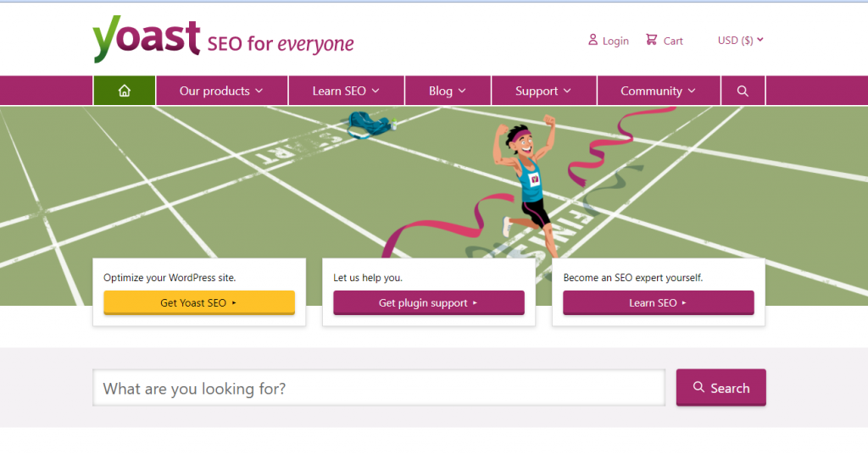Viewport: 868px width, 454px height.
Task: Open the Login link
Action: coord(609,41)
